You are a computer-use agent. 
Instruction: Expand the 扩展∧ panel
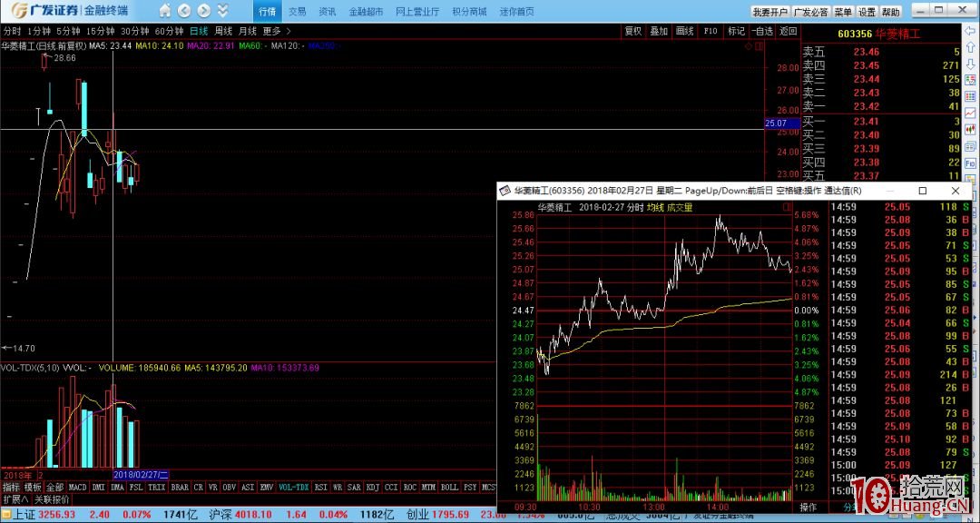click(x=15, y=499)
